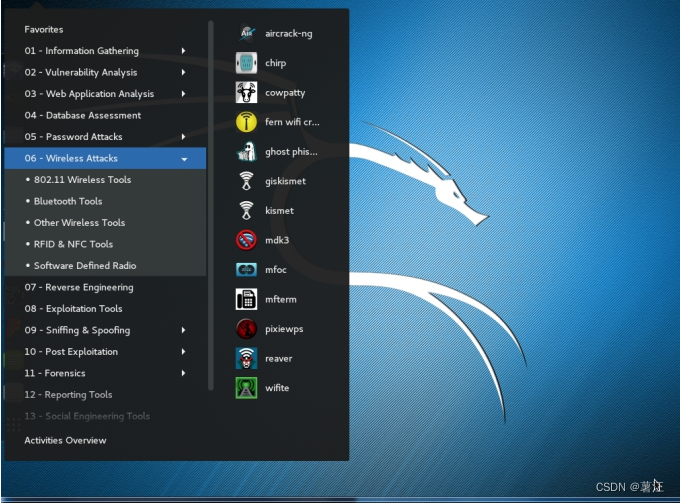Click '02 - Vulnerability Analysis' text
This screenshot has height=503, width=680.
tap(81, 72)
